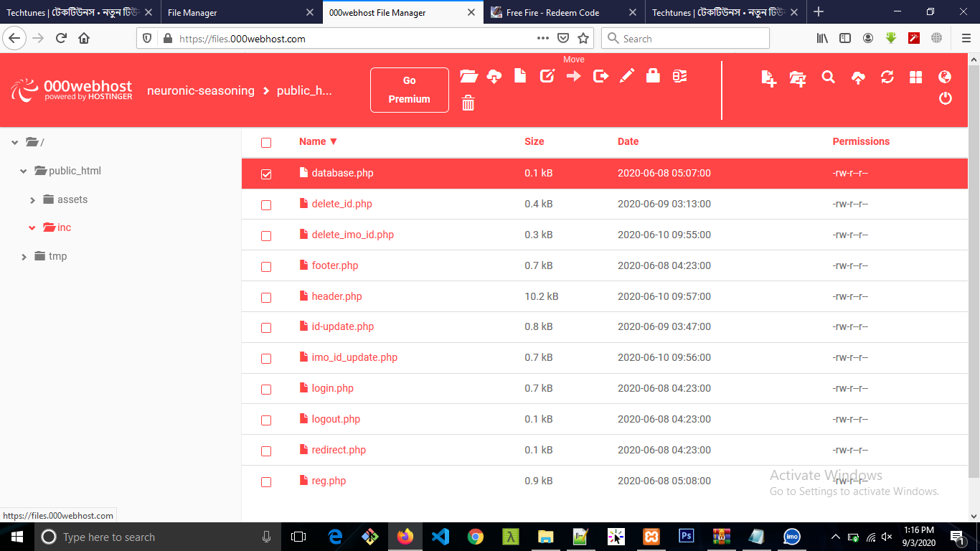Collapse the public_html tree node
This screenshot has height=551, width=980.
pos(24,171)
